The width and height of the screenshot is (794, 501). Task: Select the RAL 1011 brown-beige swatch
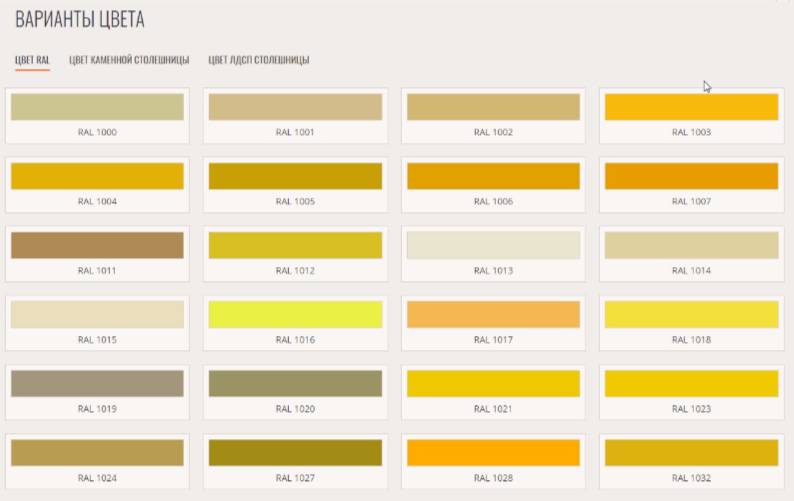pos(97,245)
